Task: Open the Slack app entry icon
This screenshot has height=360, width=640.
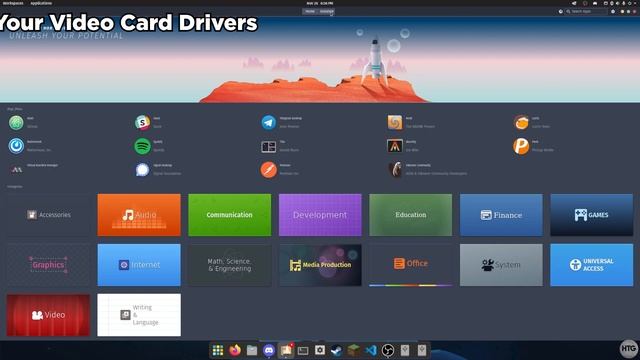Action: pos(142,122)
